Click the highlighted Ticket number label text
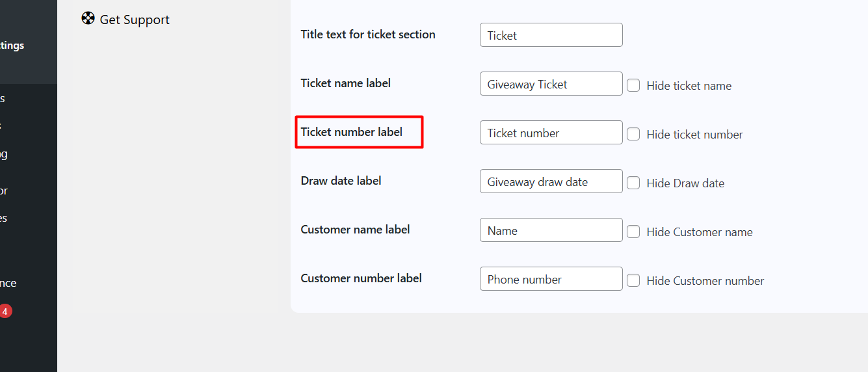 [x=351, y=132]
